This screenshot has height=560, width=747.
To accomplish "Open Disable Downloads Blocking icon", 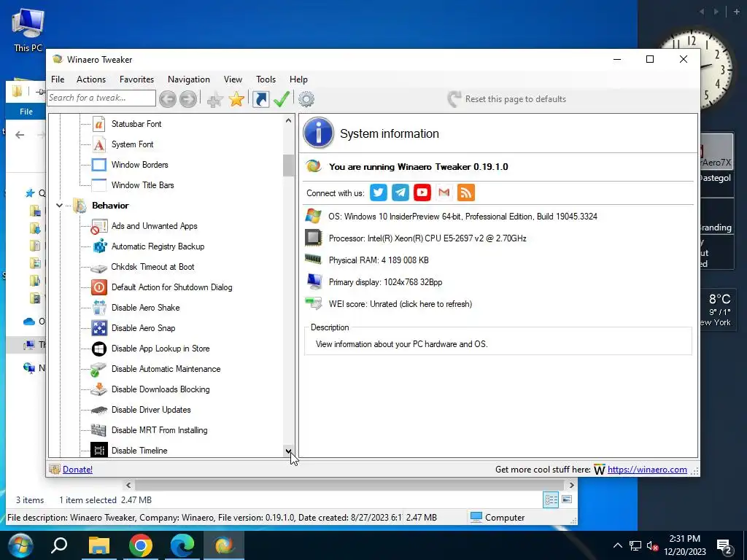I will [98, 389].
